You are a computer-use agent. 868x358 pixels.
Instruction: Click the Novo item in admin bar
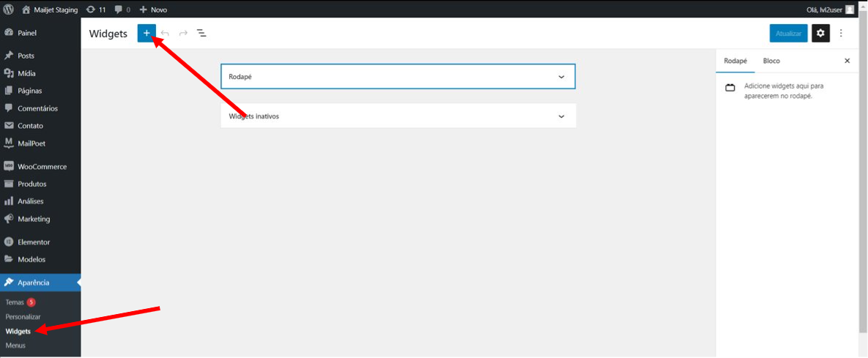pos(153,10)
